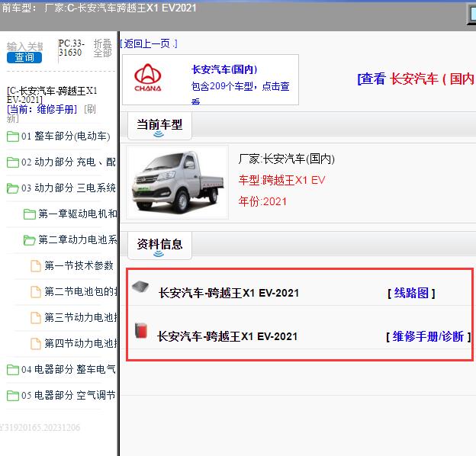Click open-folder icon of 第二章动力电池
The height and width of the screenshot is (456, 476).
30,240
